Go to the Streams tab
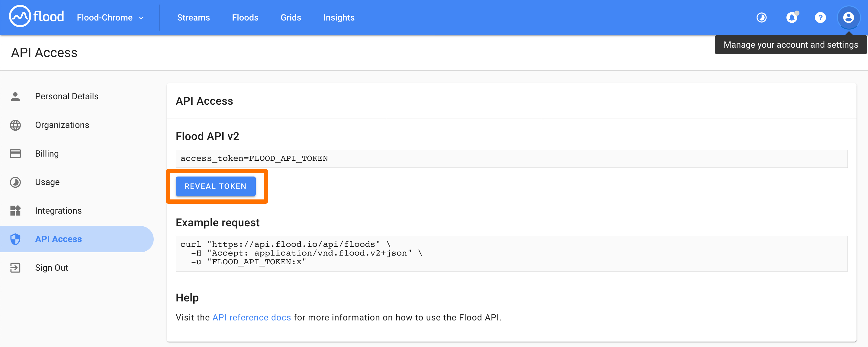The width and height of the screenshot is (868, 347). point(193,18)
